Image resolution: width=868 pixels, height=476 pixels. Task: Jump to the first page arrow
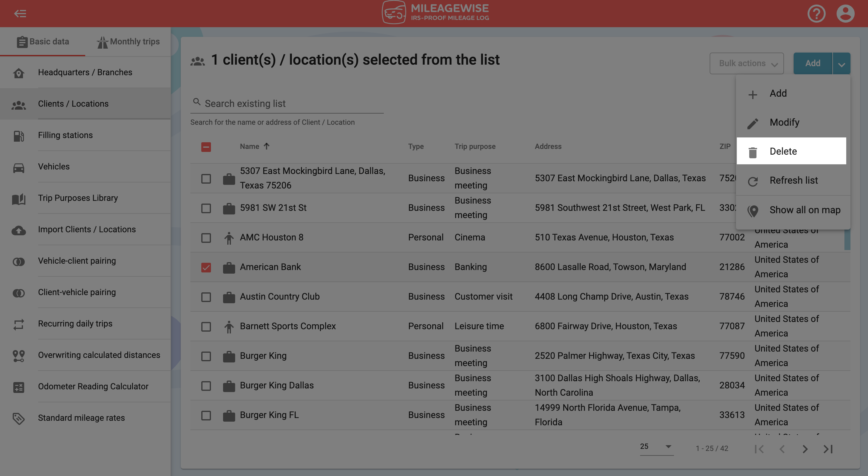tap(759, 449)
